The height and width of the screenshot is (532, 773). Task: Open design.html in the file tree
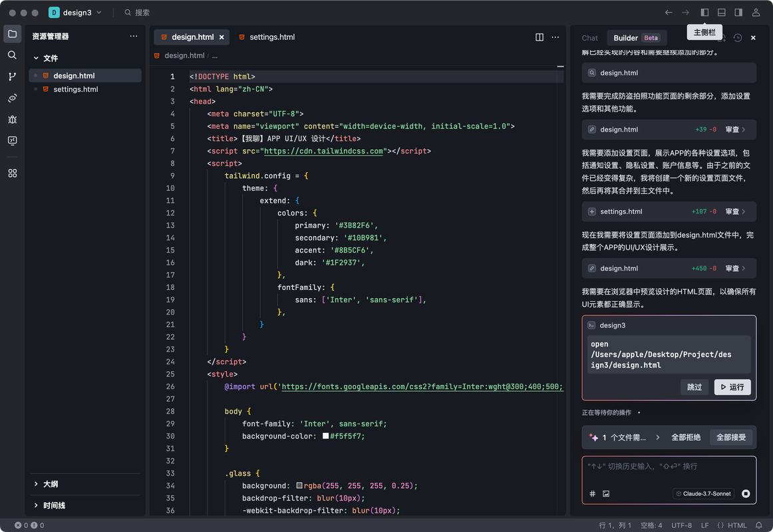(x=85, y=75)
